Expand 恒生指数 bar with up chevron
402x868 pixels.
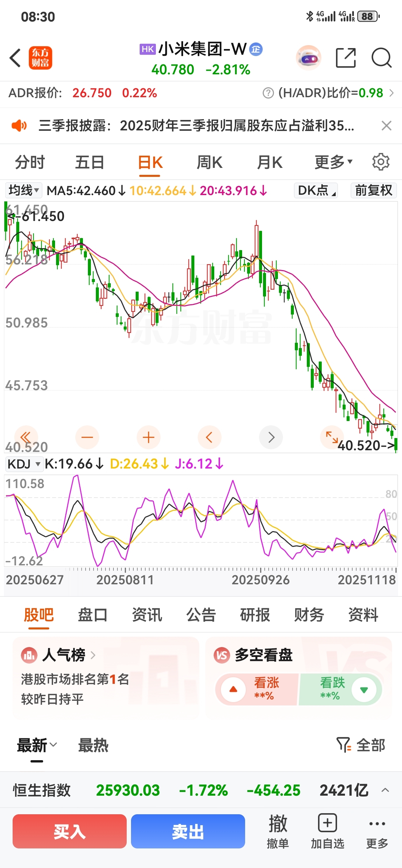pos(385,790)
